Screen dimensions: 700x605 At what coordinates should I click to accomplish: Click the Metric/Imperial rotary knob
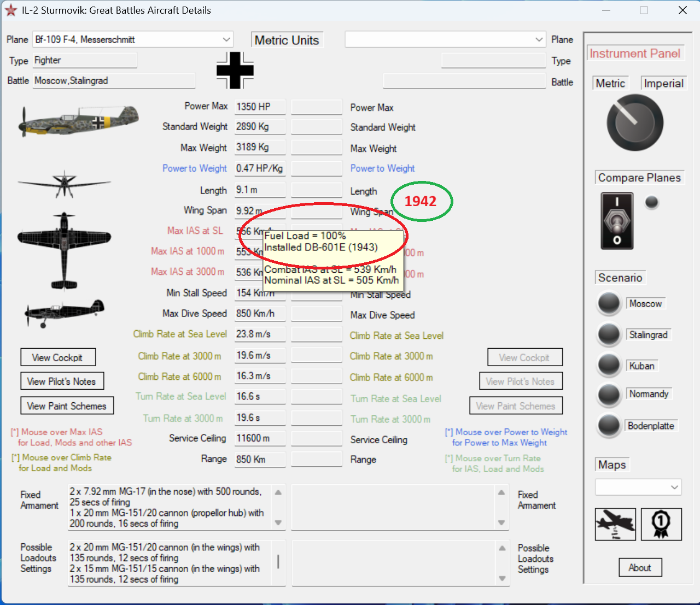[635, 122]
